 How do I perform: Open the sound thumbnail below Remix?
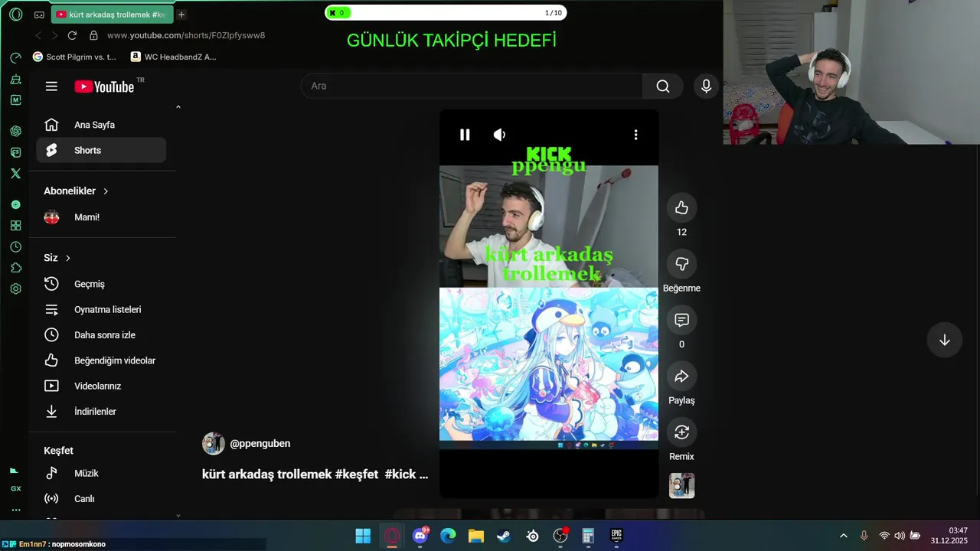pos(681,486)
